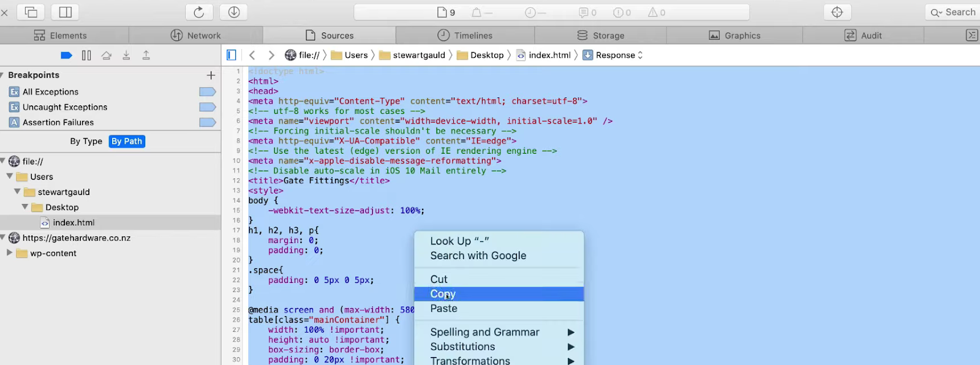Select By Type grouping option
This screenshot has width=980, height=365.
86,141
